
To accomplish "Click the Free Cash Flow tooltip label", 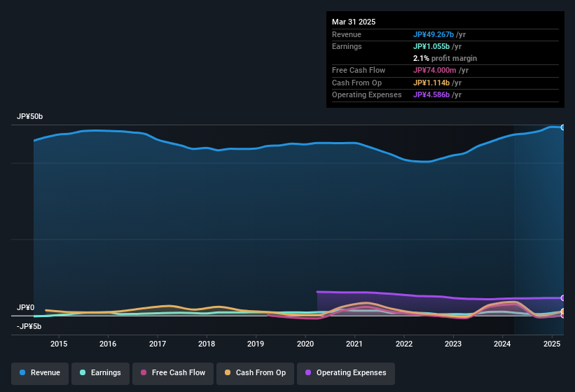I will click(x=359, y=70).
